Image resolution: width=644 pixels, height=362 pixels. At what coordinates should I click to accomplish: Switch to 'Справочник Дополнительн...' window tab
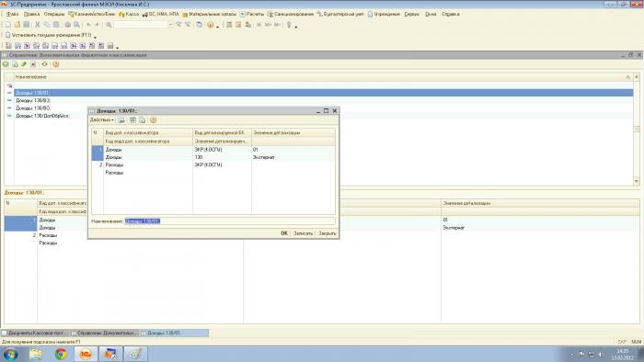tap(104, 333)
